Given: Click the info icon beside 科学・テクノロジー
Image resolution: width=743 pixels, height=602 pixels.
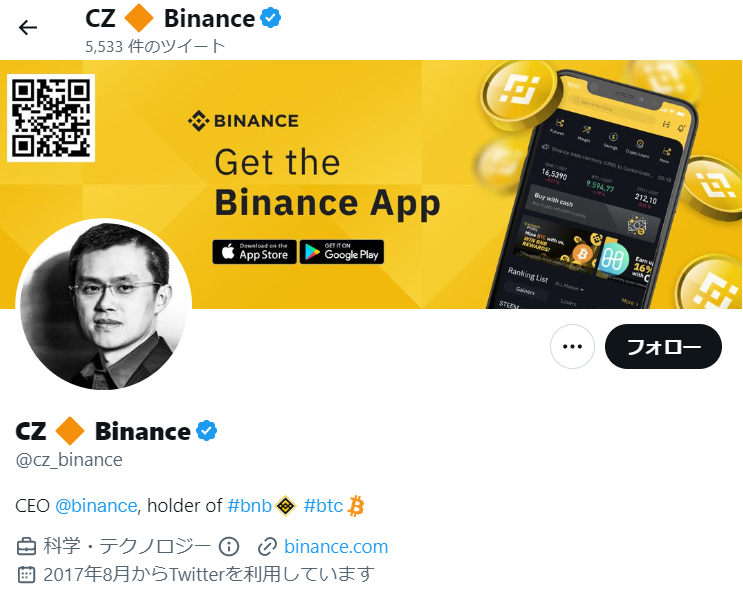Looking at the screenshot, I should (229, 547).
